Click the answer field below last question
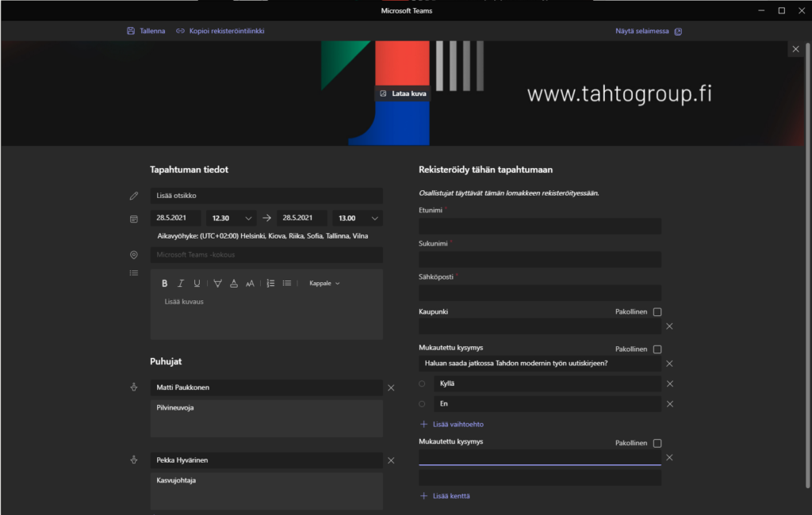Screen dimensions: 812x515 pos(539,477)
